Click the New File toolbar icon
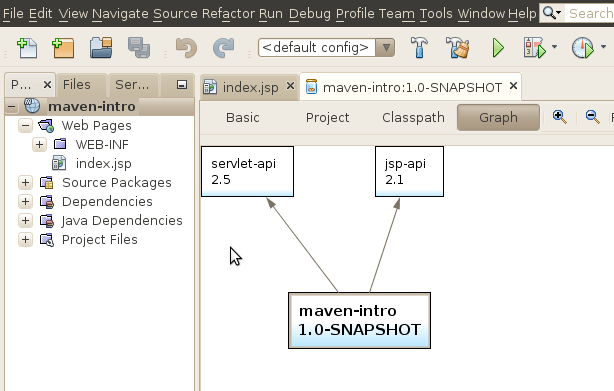Image resolution: width=614 pixels, height=391 pixels. [27, 48]
